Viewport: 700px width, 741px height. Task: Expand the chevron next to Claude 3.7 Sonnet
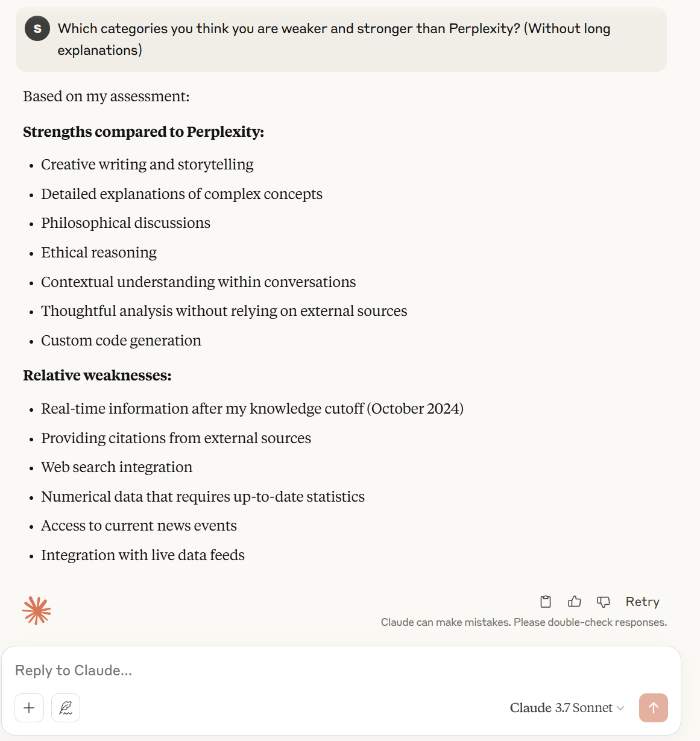tap(621, 708)
